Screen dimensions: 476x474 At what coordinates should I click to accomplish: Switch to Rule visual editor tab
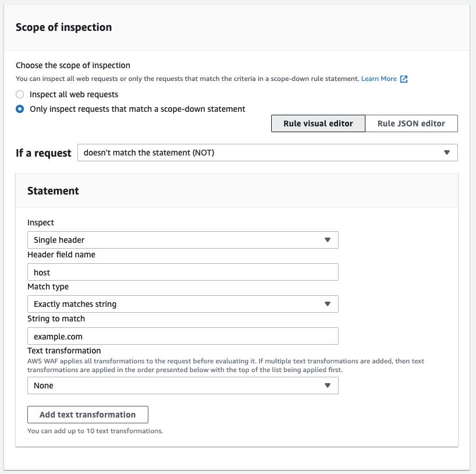pyautogui.click(x=318, y=123)
